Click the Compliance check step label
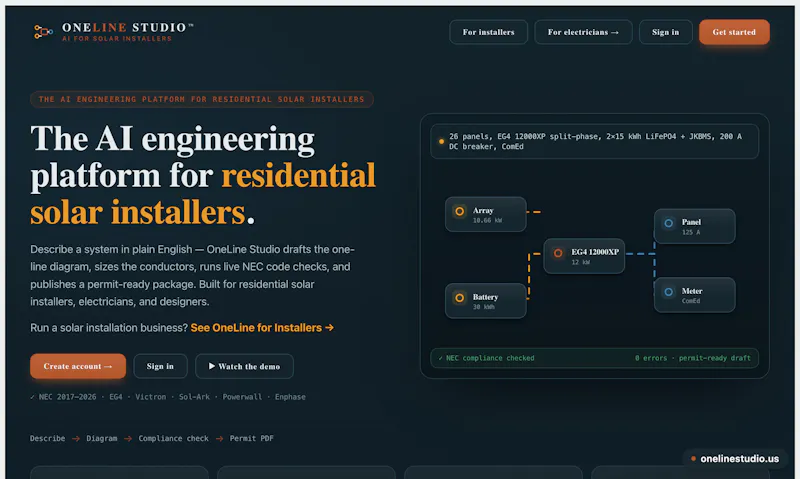Viewport: 800px width, 479px height. coord(173,438)
